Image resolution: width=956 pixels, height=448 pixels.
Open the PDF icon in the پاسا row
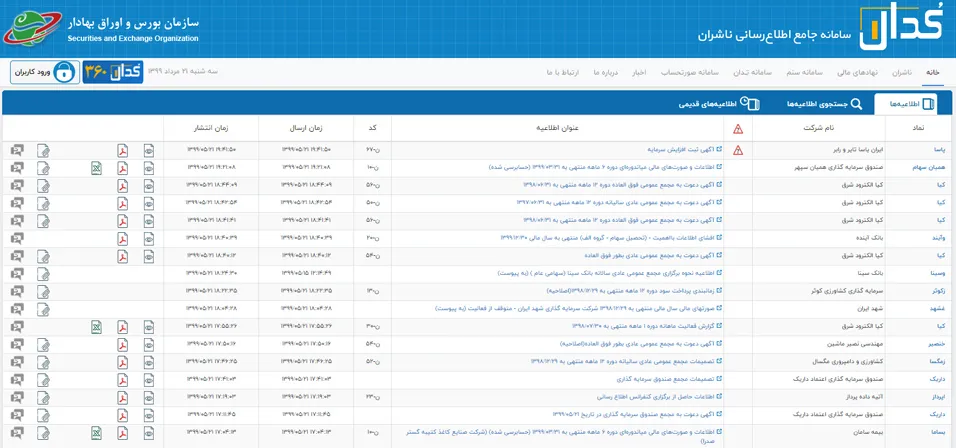pos(123,151)
